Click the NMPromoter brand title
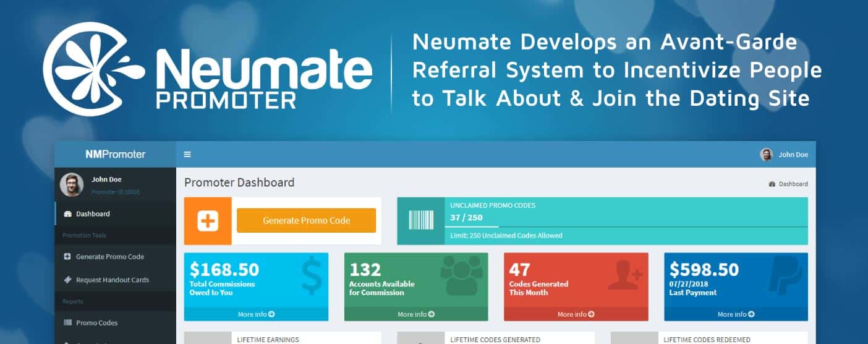The width and height of the screenshot is (868, 344). click(116, 155)
